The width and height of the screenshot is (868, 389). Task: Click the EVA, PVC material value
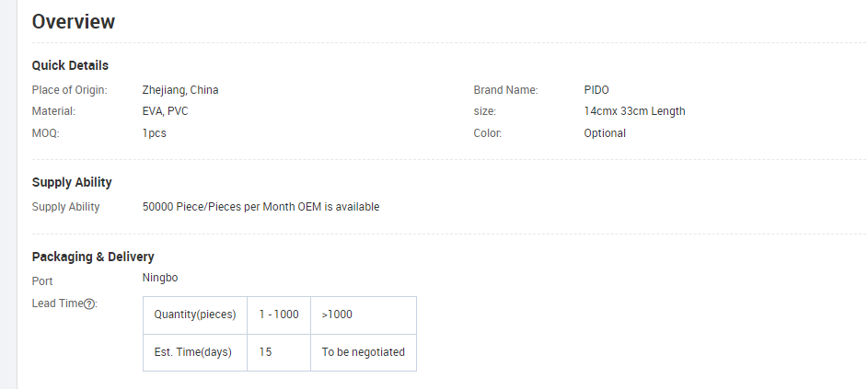(166, 111)
